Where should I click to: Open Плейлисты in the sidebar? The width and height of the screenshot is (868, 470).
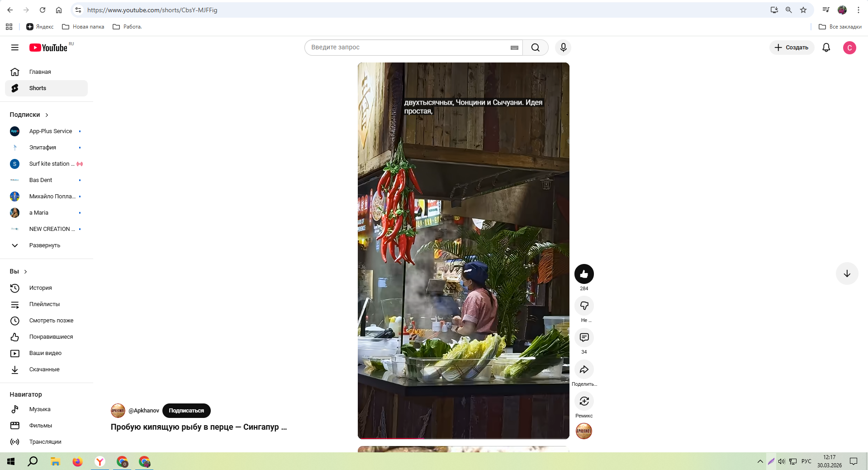pyautogui.click(x=46, y=304)
